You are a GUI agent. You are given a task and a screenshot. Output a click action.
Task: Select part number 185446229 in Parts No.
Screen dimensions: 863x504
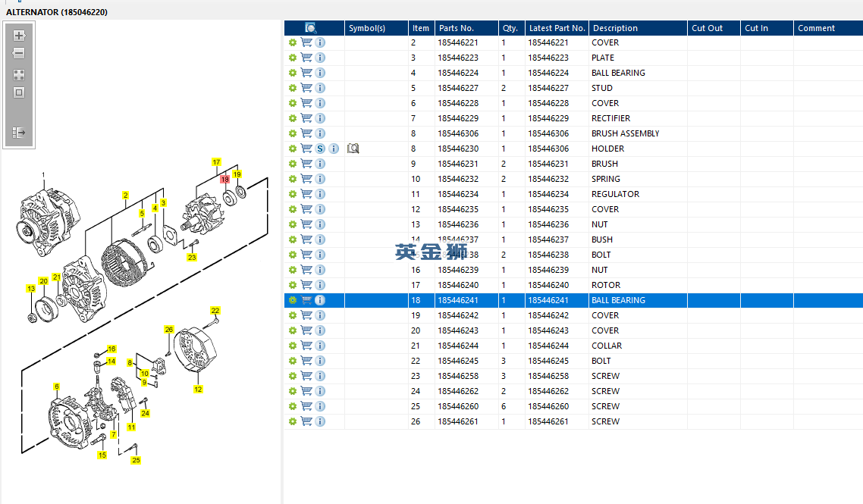click(458, 118)
